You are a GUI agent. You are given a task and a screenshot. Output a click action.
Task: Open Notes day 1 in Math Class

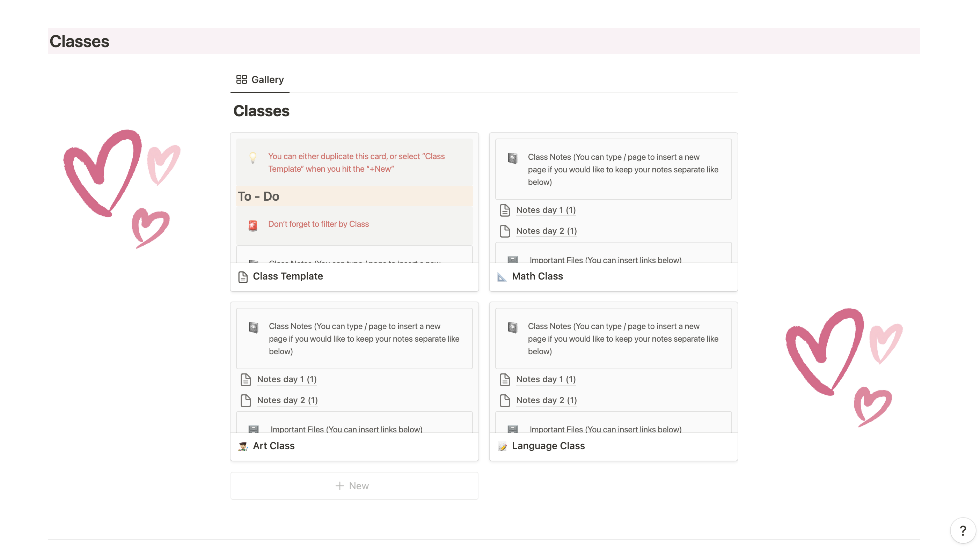tap(546, 210)
